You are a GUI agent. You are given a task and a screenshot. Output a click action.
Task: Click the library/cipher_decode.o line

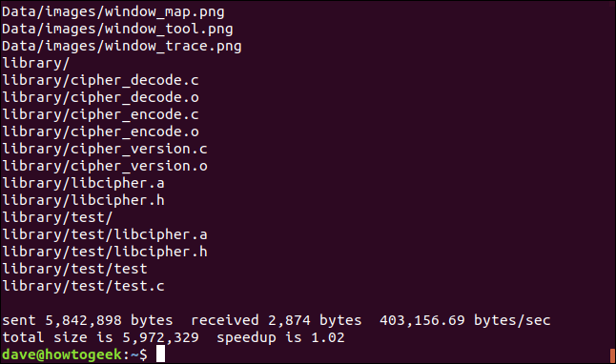[100, 98]
